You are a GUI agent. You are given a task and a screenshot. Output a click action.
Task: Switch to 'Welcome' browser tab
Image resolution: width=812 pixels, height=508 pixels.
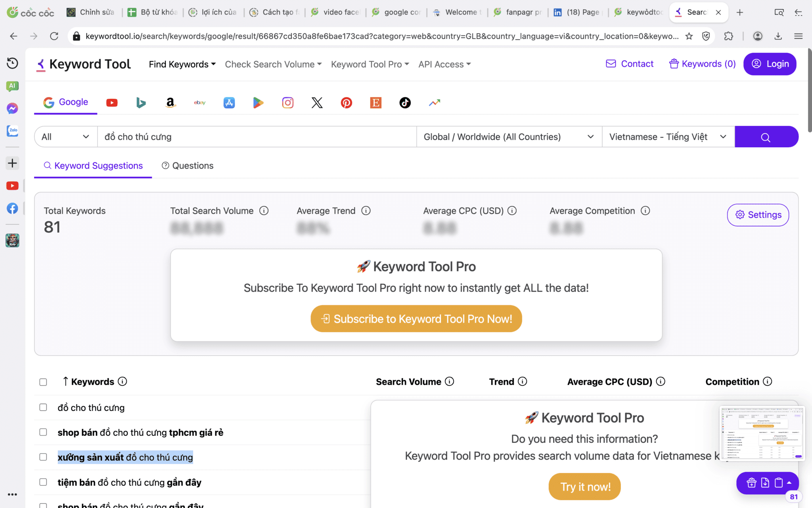[457, 12]
